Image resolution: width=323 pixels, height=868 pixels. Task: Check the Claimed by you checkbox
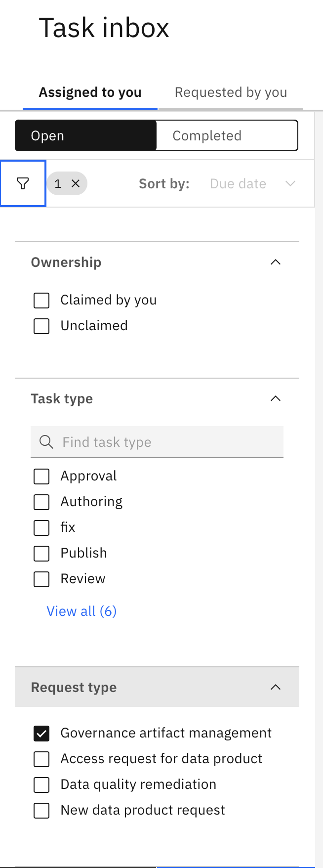[41, 300]
